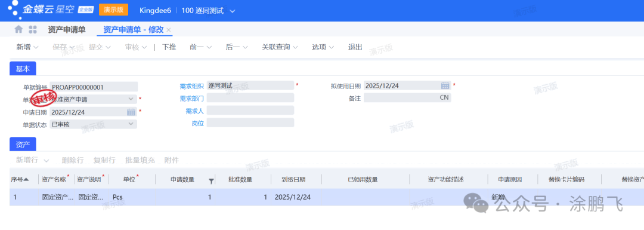Click the 删除行 button
Screen dimensions: 644x230
[x=73, y=160]
